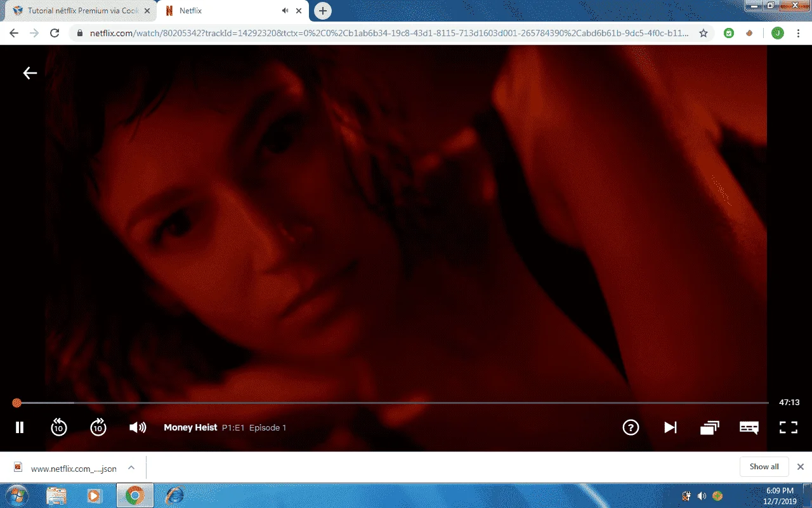Open system tray volume control
This screenshot has width=812, height=508.
click(702, 496)
